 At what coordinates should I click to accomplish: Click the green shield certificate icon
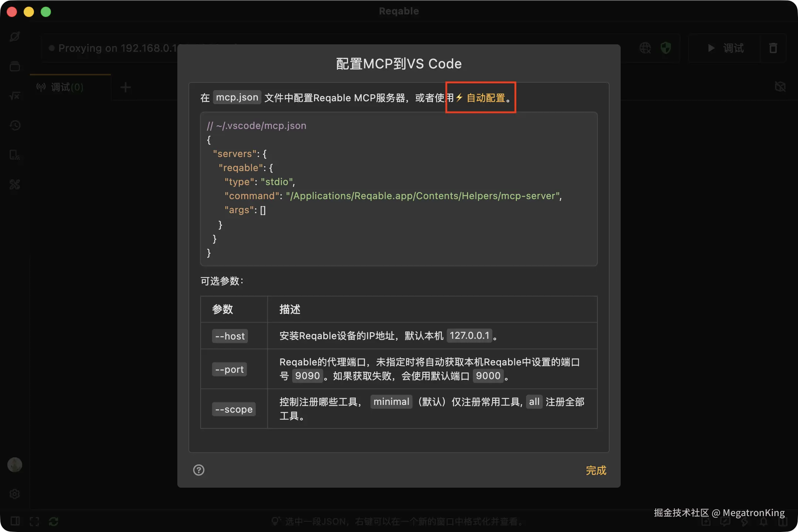click(x=666, y=48)
